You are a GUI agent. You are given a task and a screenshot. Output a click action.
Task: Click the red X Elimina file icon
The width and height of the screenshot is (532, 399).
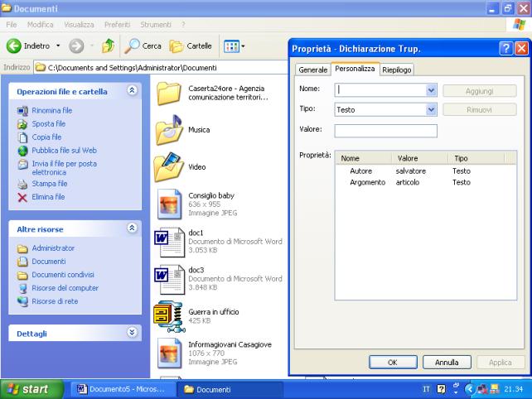[22, 197]
